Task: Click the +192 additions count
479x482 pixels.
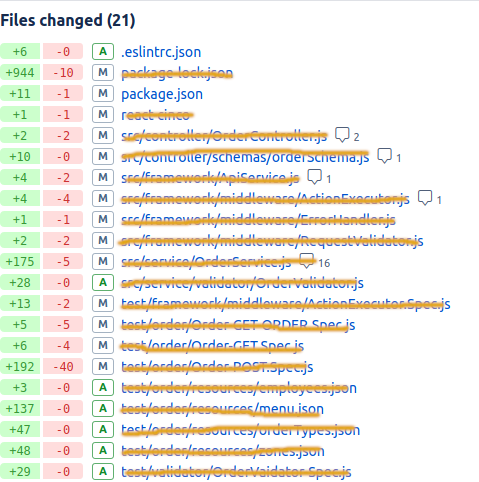Action: (x=20, y=367)
